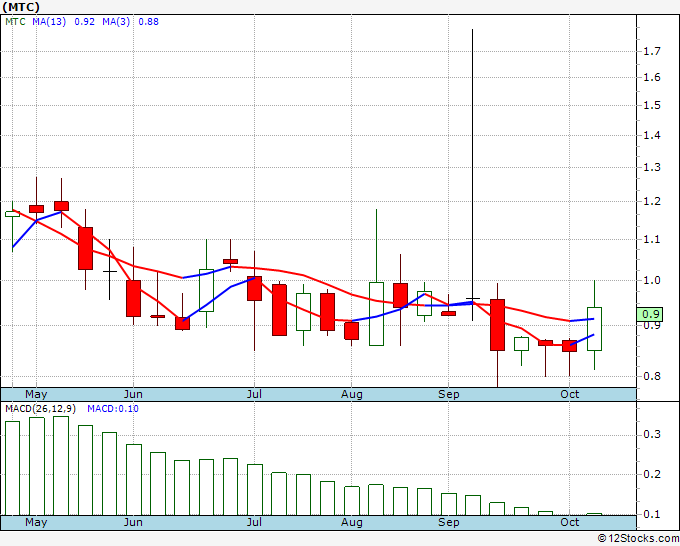This screenshot has height=546, width=680.
Task: Click the Oct label on MACD panel axis
Action: click(x=569, y=522)
